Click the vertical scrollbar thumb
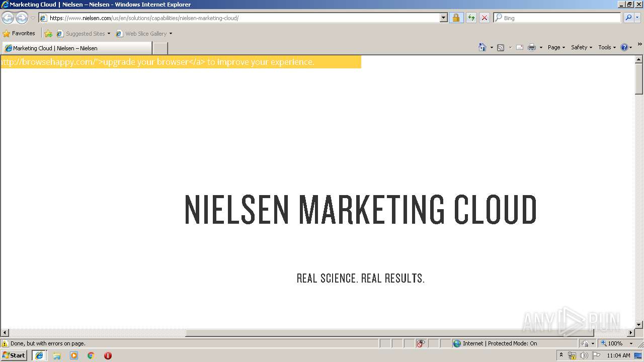The height and width of the screenshot is (362, 644). (639, 79)
